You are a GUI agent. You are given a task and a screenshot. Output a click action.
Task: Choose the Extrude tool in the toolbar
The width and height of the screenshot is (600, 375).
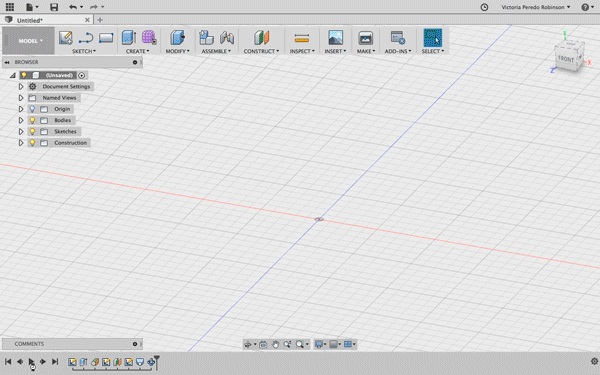point(129,38)
